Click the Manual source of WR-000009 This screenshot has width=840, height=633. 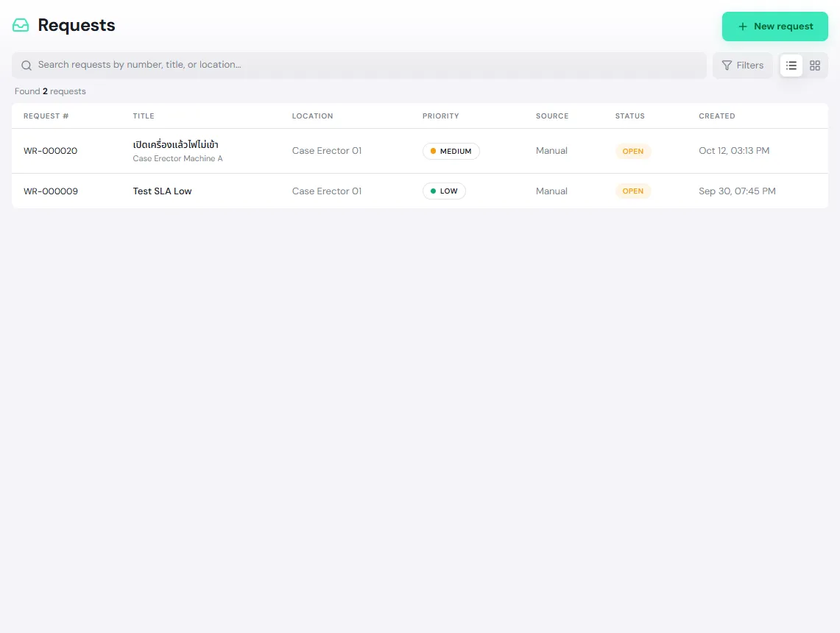tap(551, 191)
